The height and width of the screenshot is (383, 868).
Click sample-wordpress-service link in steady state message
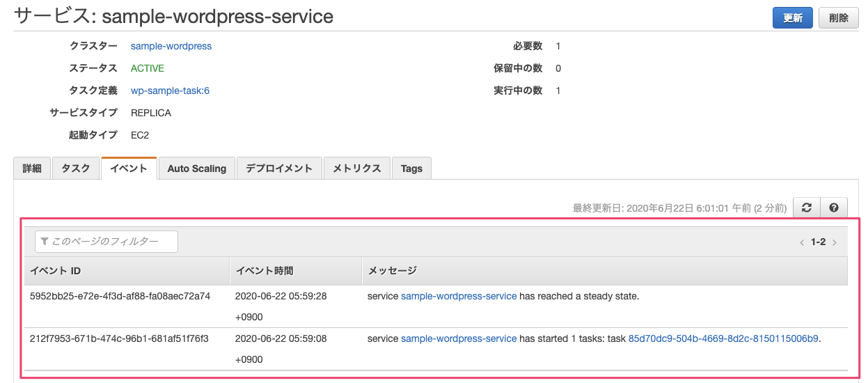[x=459, y=296]
